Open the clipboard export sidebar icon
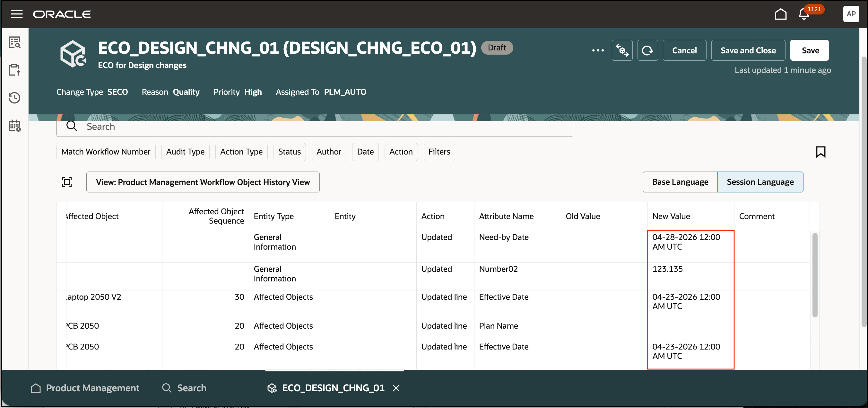 [14, 70]
